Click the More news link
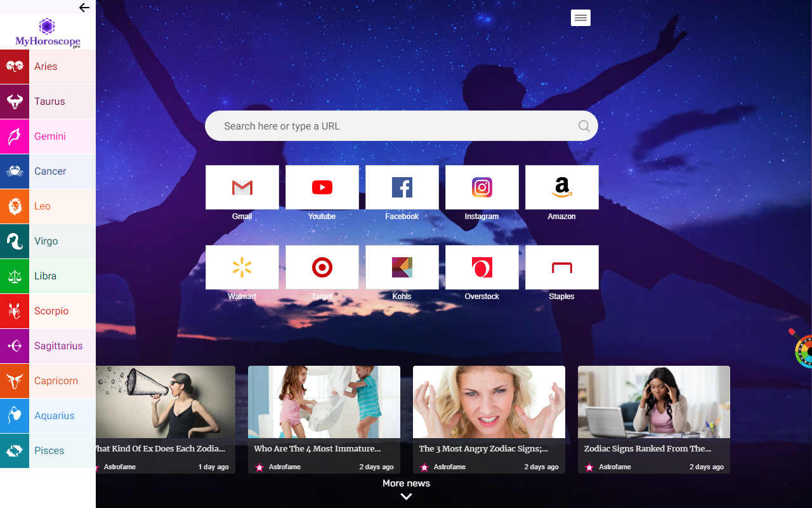 coord(406,483)
